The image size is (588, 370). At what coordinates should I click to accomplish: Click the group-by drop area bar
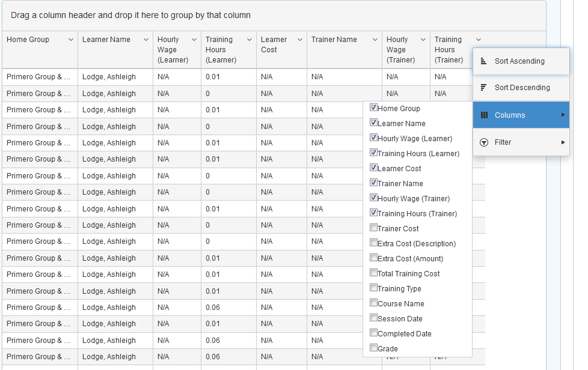coord(274,15)
